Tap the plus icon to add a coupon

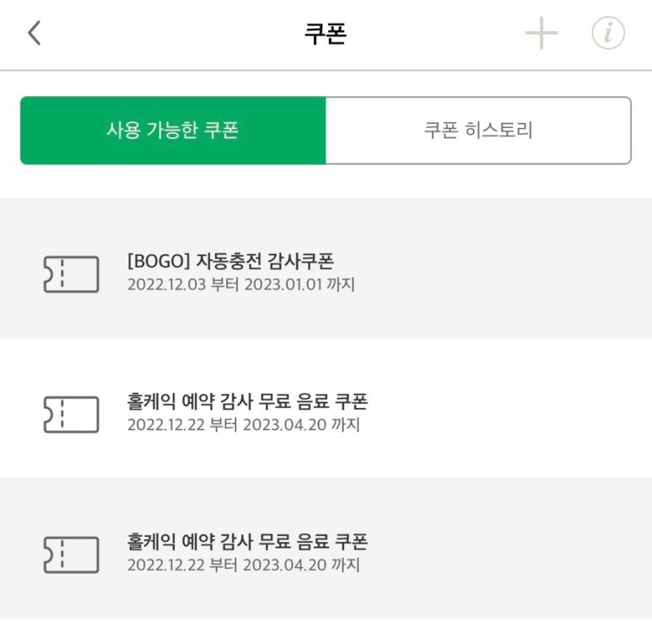tap(542, 34)
